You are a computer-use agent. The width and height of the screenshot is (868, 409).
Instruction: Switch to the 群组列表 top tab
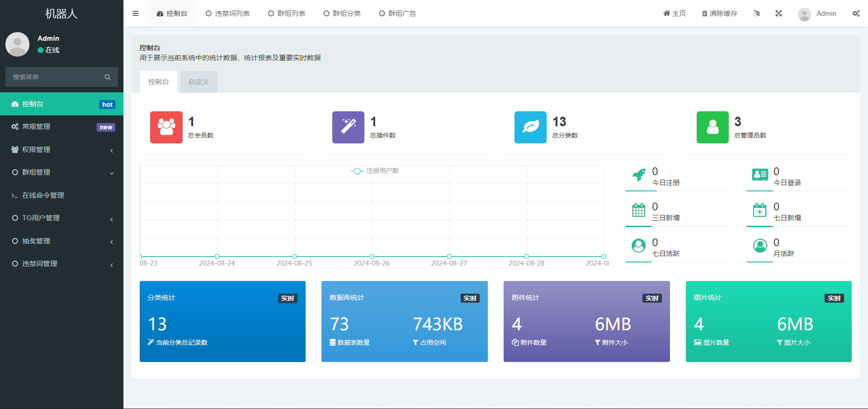click(x=287, y=14)
